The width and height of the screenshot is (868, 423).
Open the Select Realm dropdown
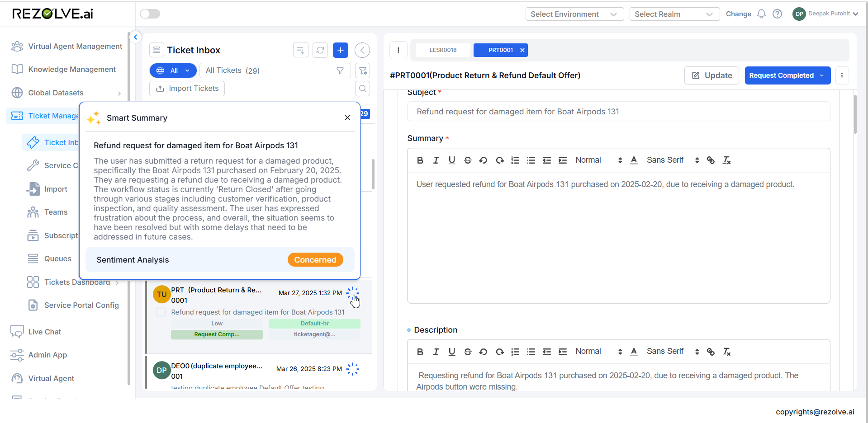(674, 14)
